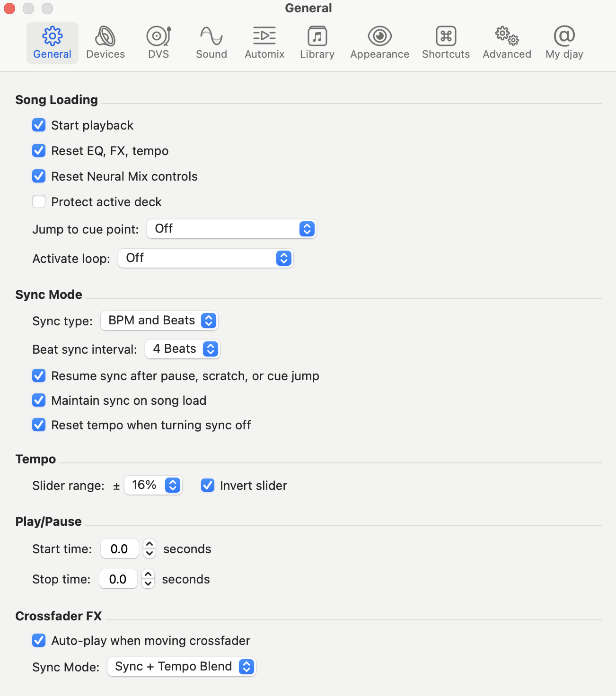Screen dimensions: 616x696
Task: Open the Advanced preferences pane
Action: point(506,43)
